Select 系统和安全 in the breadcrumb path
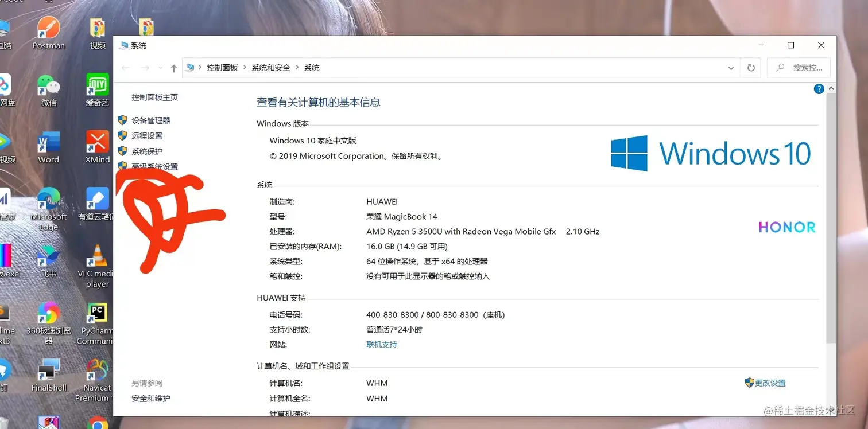The width and height of the screenshot is (868, 429). click(x=271, y=68)
